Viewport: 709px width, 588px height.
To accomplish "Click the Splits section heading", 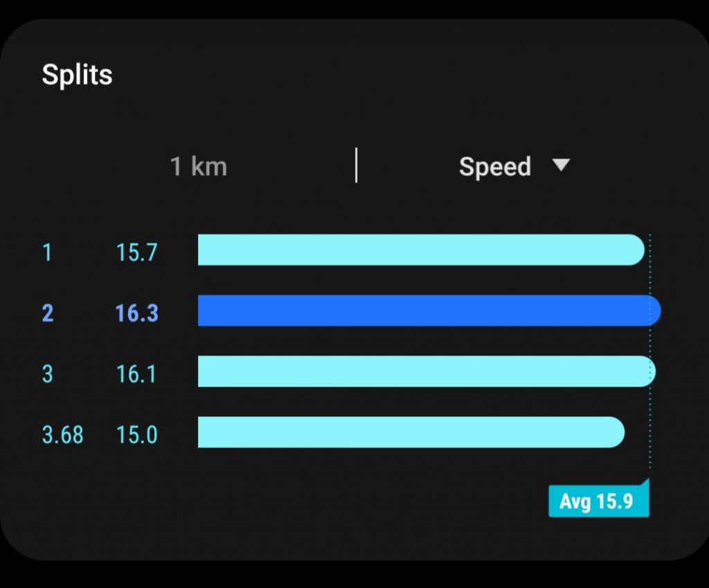I will 77,74.
